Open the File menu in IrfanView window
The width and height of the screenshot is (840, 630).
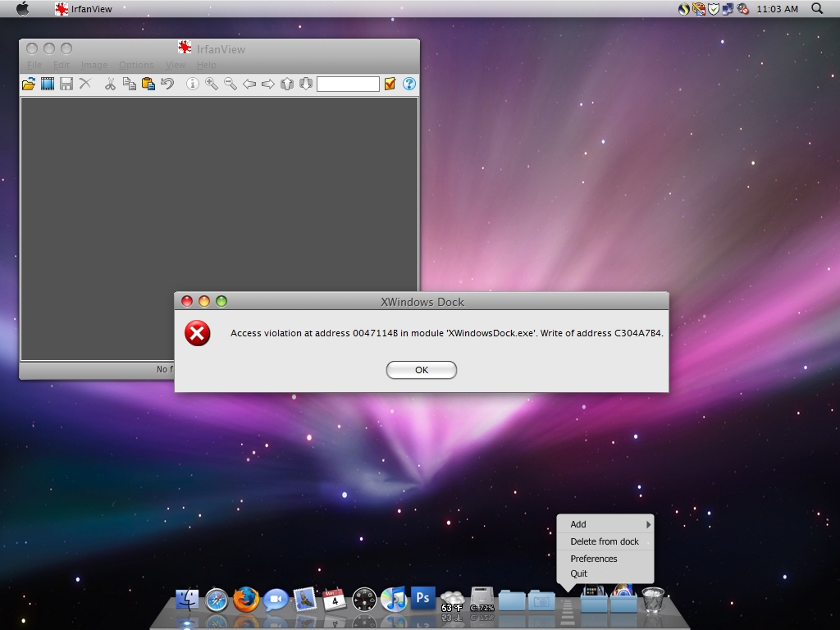(34, 65)
